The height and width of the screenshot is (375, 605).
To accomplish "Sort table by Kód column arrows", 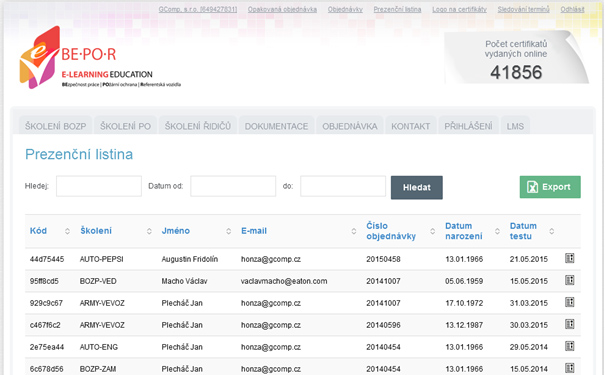I will tap(67, 231).
